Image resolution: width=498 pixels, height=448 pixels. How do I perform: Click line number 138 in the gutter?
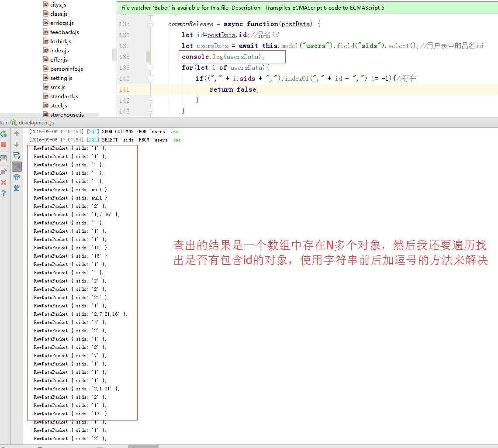coord(124,57)
